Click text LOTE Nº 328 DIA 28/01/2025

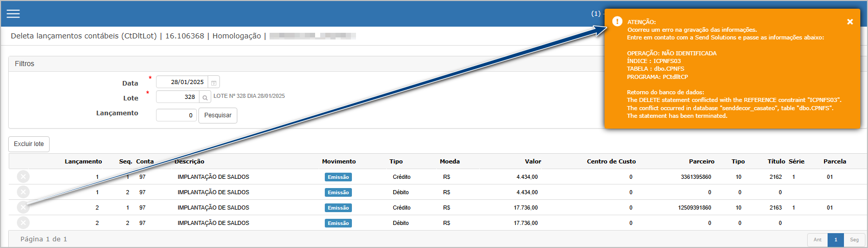(x=249, y=96)
